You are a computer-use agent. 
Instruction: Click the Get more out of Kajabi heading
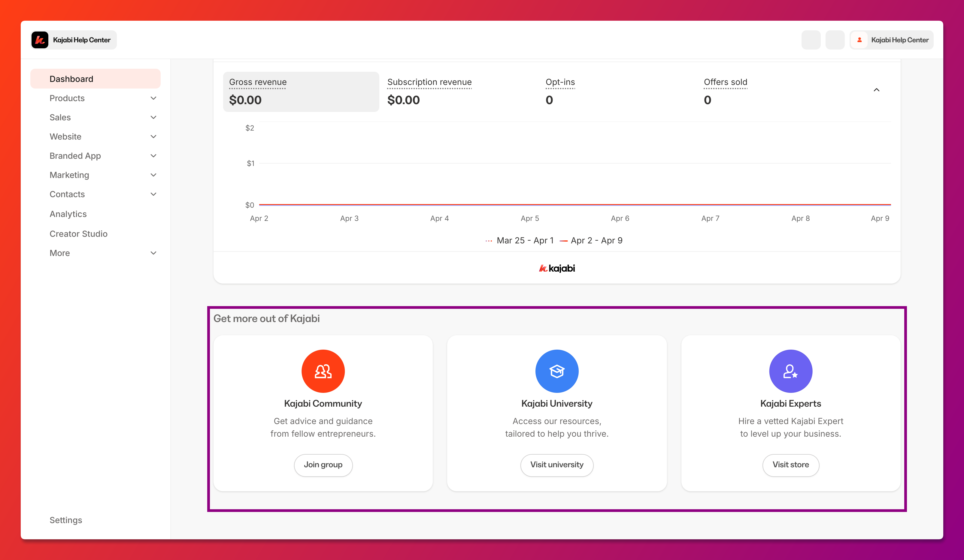266,318
